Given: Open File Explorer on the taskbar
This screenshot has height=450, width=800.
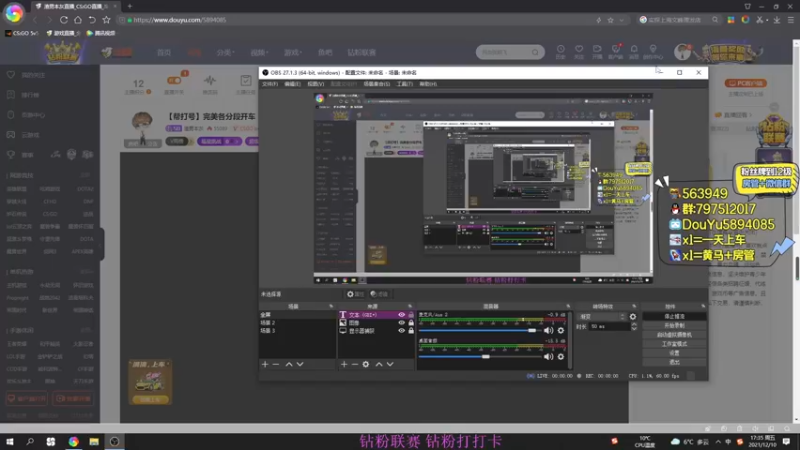Looking at the screenshot, I should point(94,441).
